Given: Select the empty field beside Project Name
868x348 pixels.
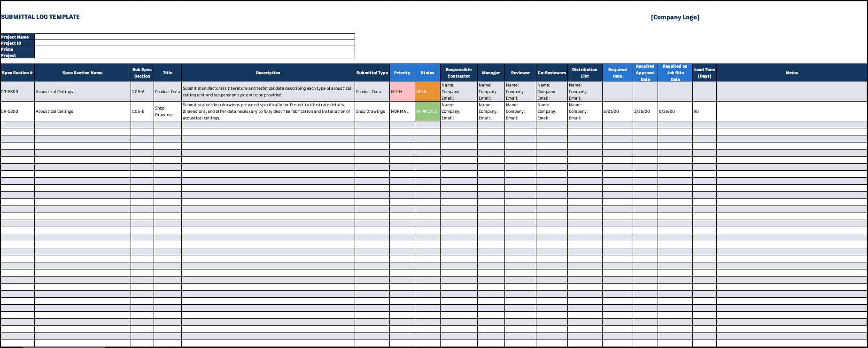Looking at the screenshot, I should pos(195,37).
